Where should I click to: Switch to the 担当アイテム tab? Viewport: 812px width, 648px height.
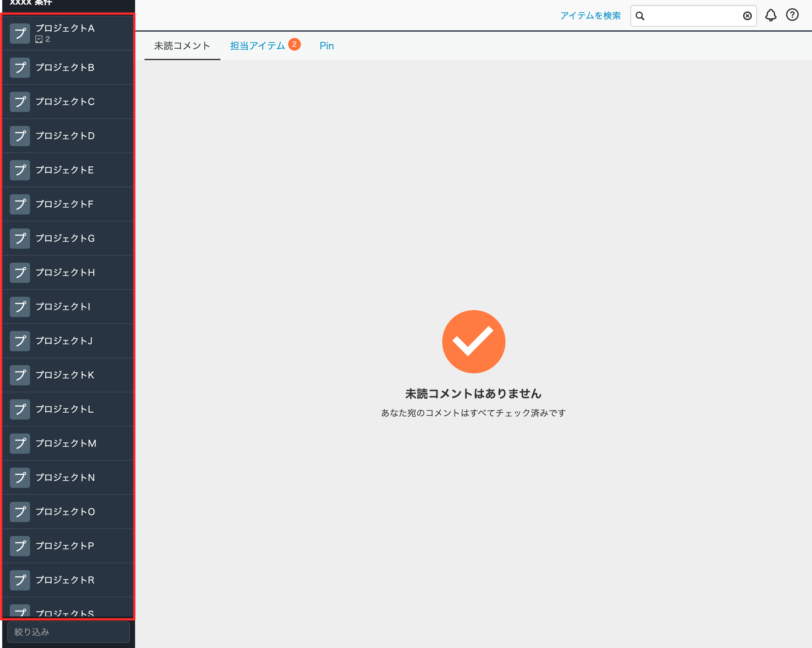tap(257, 46)
